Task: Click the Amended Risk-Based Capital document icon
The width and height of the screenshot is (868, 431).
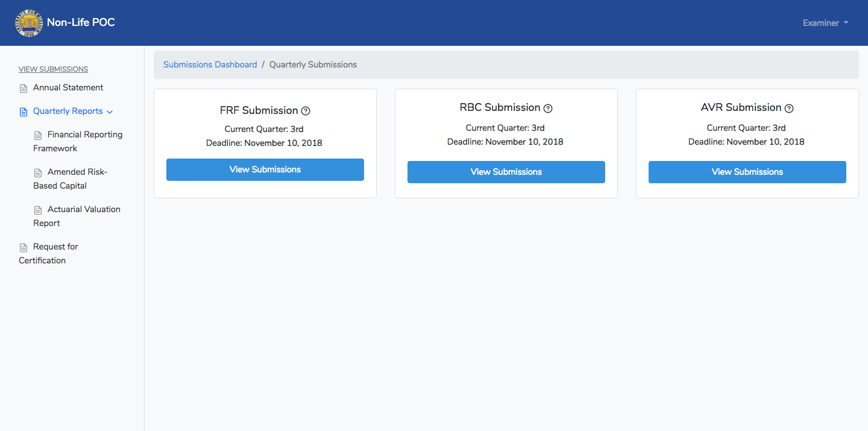Action: point(38,172)
